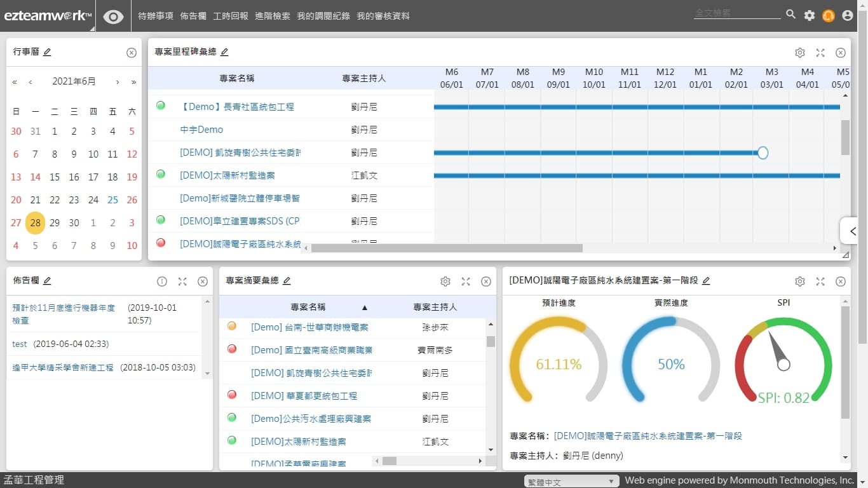Click the milestone circle marker on timeline
The height and width of the screenshot is (488, 868).
pyautogui.click(x=763, y=152)
